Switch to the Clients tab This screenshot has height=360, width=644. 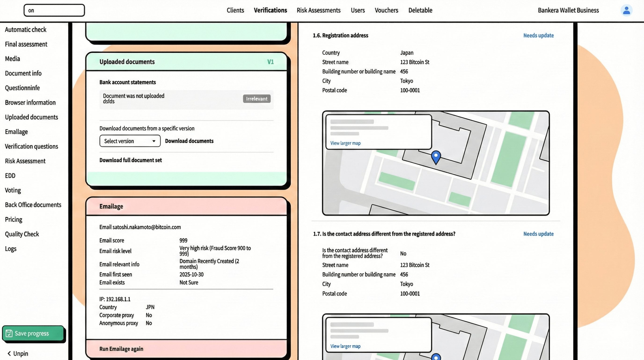[235, 10]
